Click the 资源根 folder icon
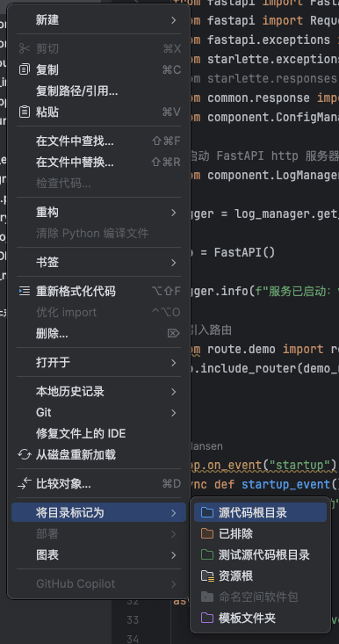 [x=207, y=576]
